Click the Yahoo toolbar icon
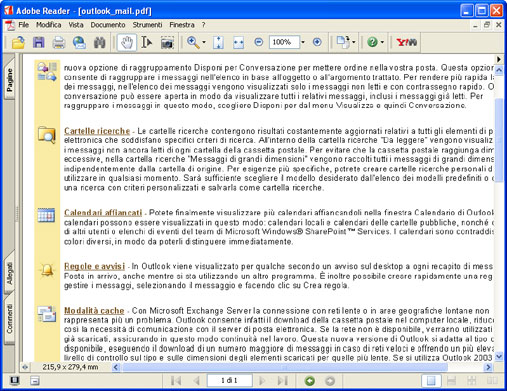The height and width of the screenshot is (391, 507). (x=406, y=42)
